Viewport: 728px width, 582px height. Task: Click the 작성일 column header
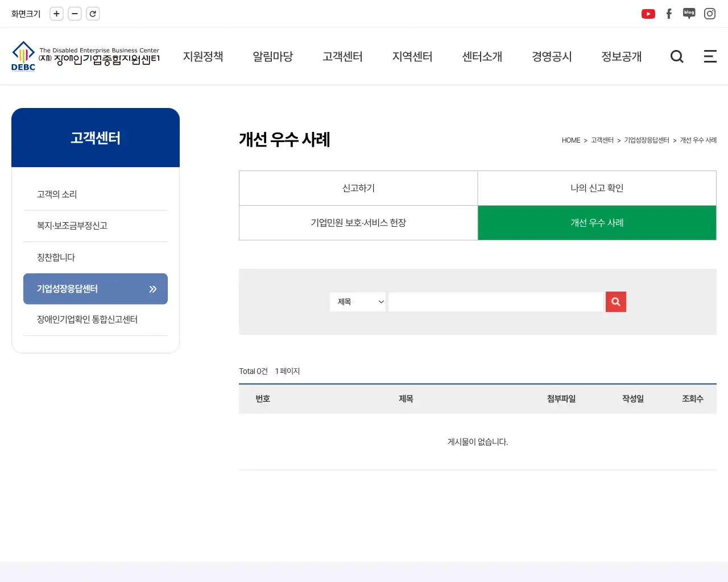tap(633, 399)
